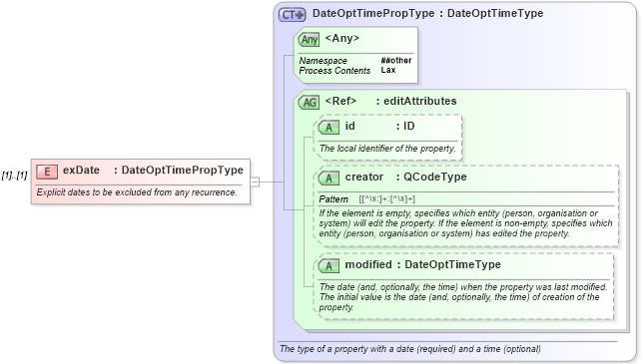Click the AG attribute group icon
The height and width of the screenshot is (364, 641).
309,102
